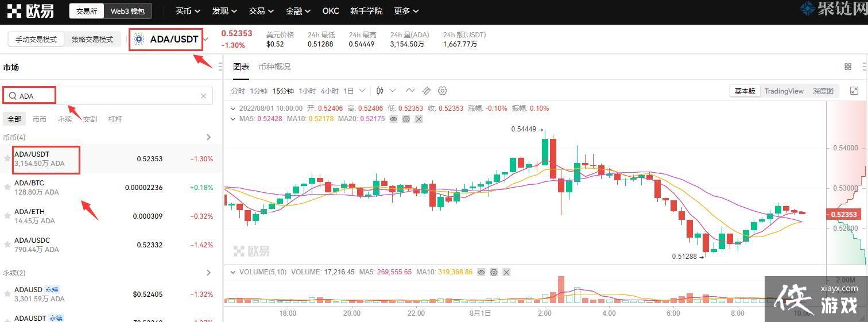Favorite the ADA/BTC pair star
Image resolution: width=868 pixels, height=322 pixels.
tap(7, 187)
